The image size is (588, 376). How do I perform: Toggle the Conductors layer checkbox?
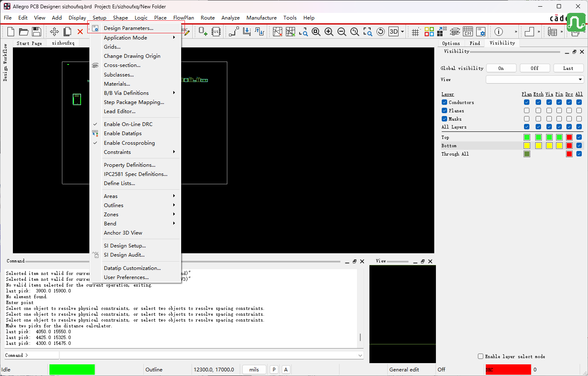pos(444,102)
